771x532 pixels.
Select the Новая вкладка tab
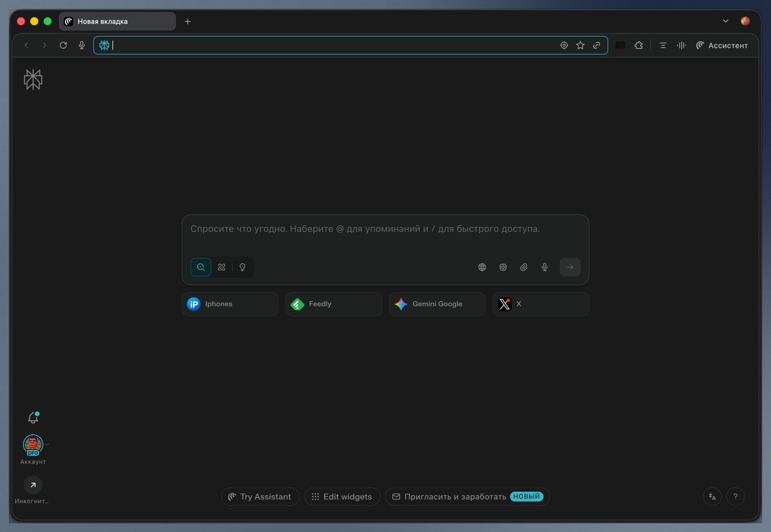(x=117, y=21)
